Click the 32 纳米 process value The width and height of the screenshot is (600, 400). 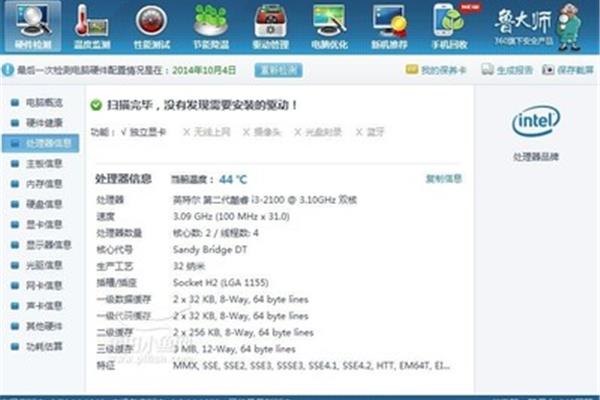(x=189, y=266)
